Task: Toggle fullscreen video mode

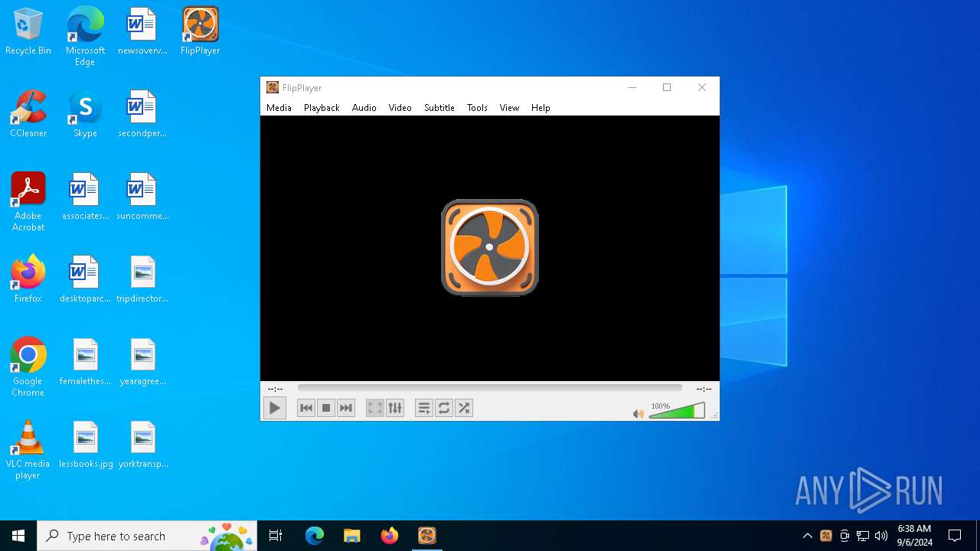Action: [374, 408]
